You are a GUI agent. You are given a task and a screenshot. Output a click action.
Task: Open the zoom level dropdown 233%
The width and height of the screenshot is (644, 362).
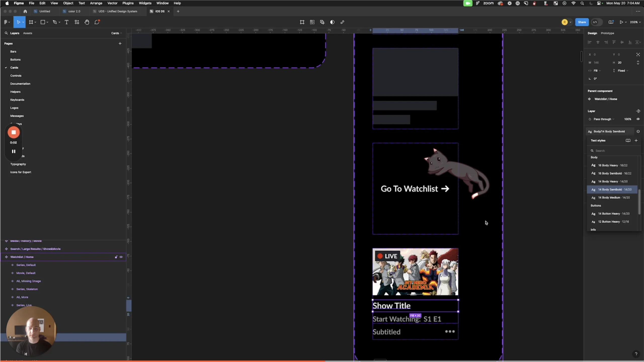coord(635,22)
